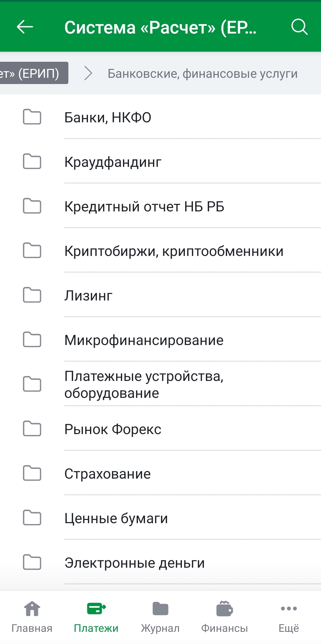Tap the back arrow in header

click(25, 27)
